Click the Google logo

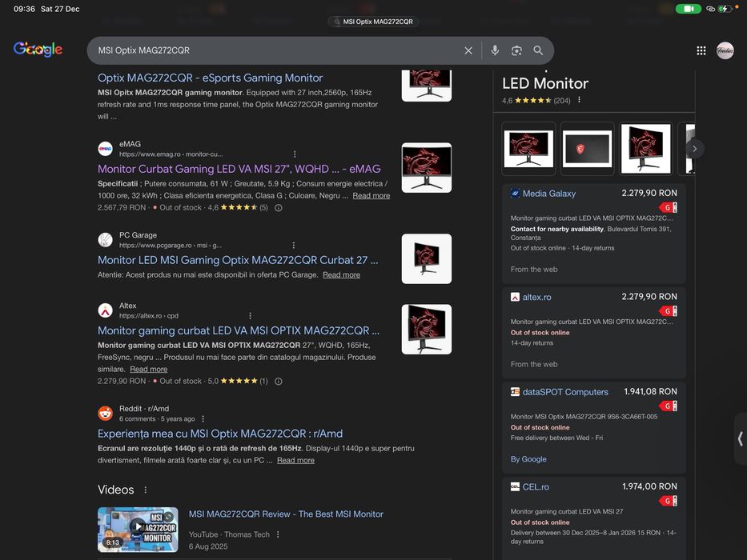tap(38, 49)
